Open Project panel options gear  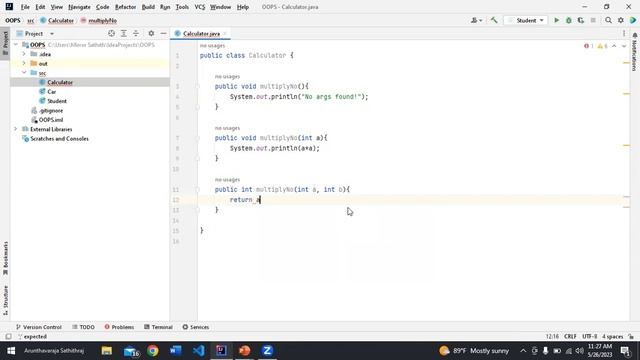tap(151, 33)
